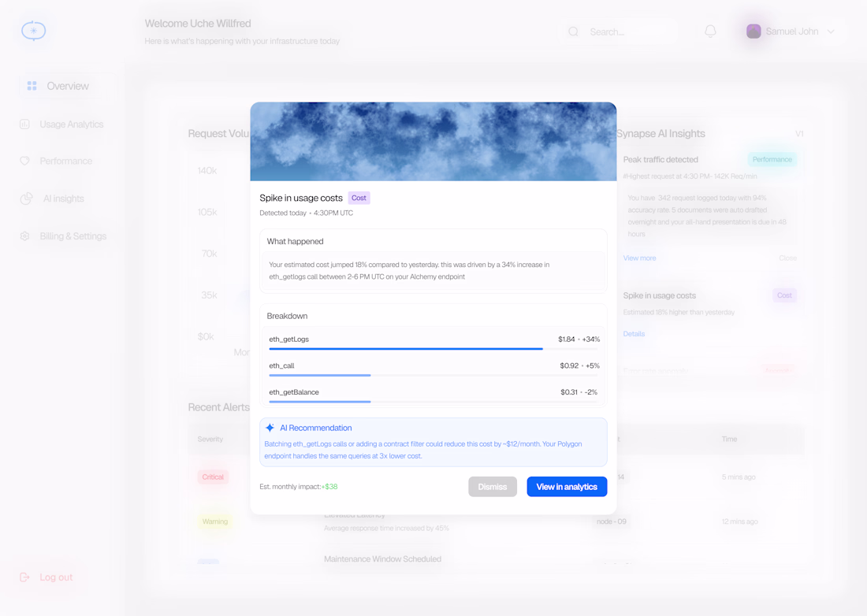
Task: Click the "Time" column header
Action: coord(729,440)
